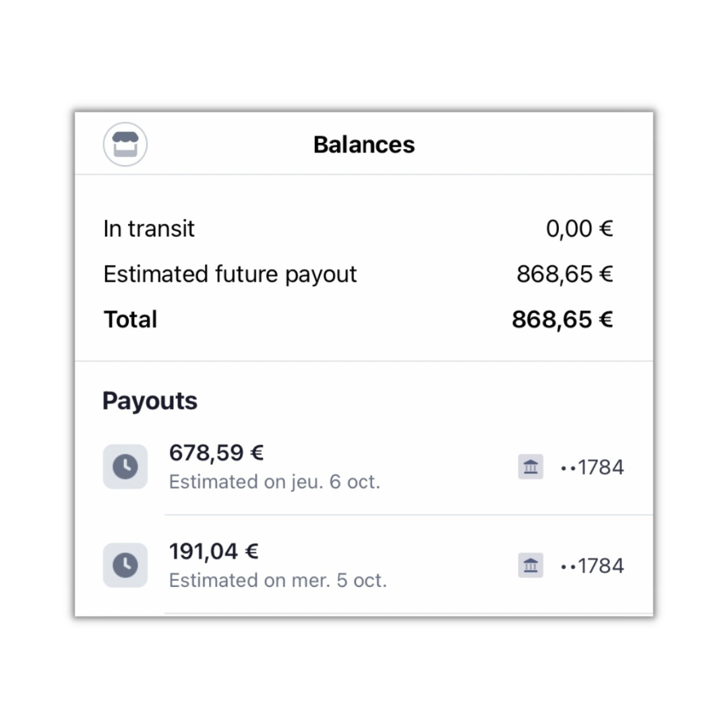Click clock icon beside 678,59 € payout
The image size is (728, 728).
point(125,466)
